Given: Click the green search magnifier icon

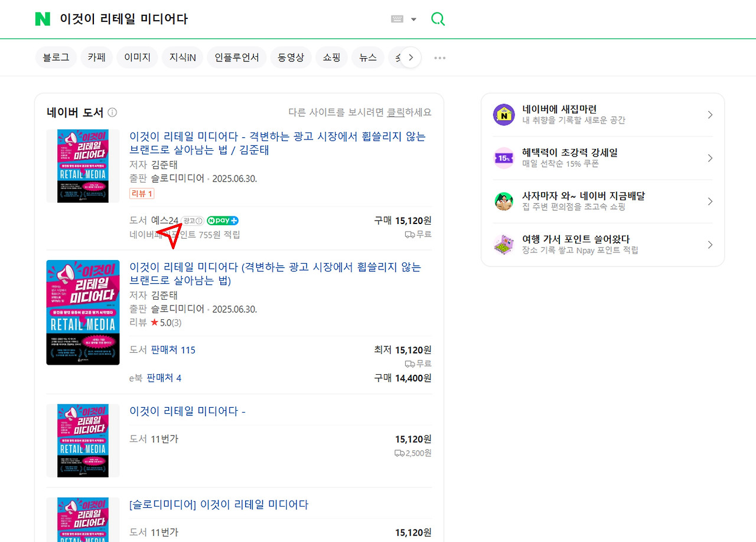Looking at the screenshot, I should pos(438,19).
